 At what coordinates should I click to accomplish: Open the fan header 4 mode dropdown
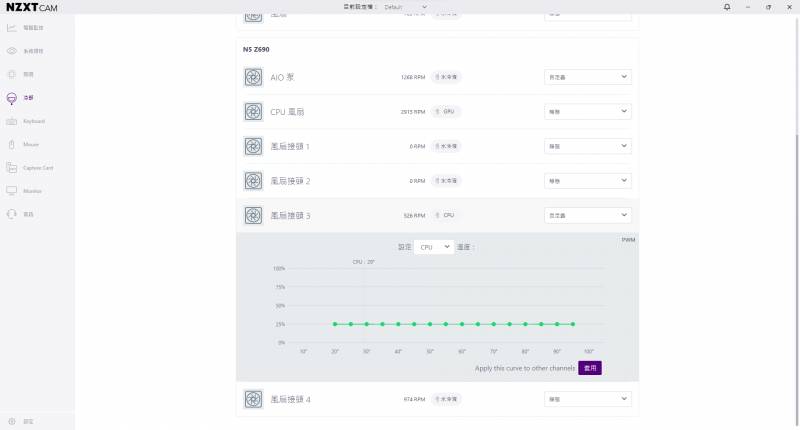click(588, 399)
